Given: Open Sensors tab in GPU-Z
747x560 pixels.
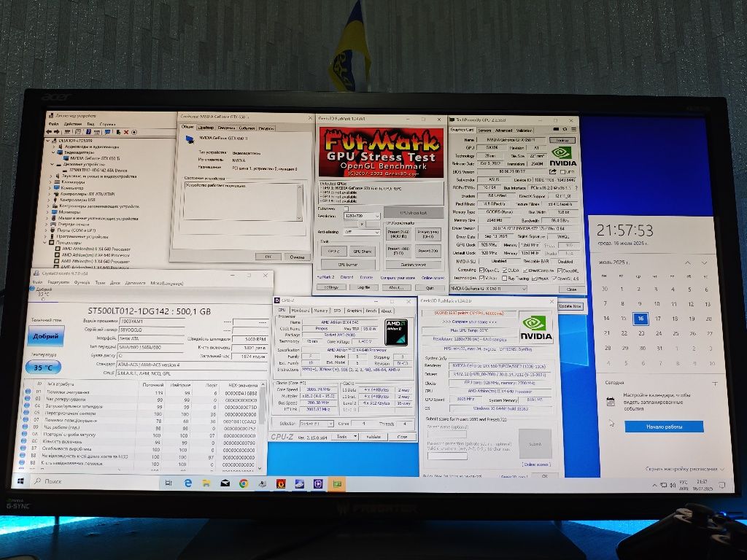Looking at the screenshot, I should point(484,131).
